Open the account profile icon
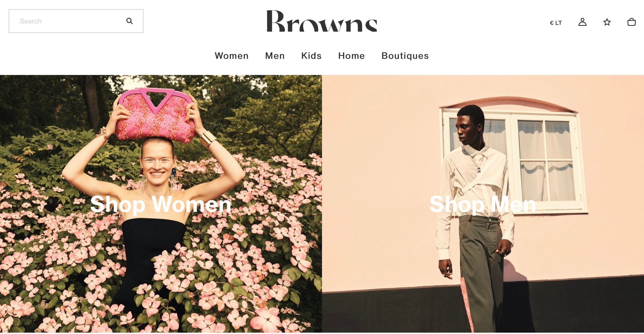644x334 pixels. [x=583, y=22]
